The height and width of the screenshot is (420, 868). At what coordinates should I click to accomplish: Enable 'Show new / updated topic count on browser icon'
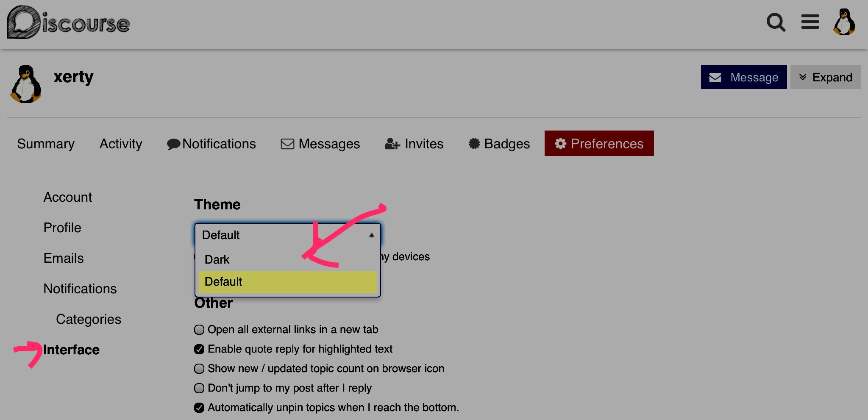[x=199, y=369]
